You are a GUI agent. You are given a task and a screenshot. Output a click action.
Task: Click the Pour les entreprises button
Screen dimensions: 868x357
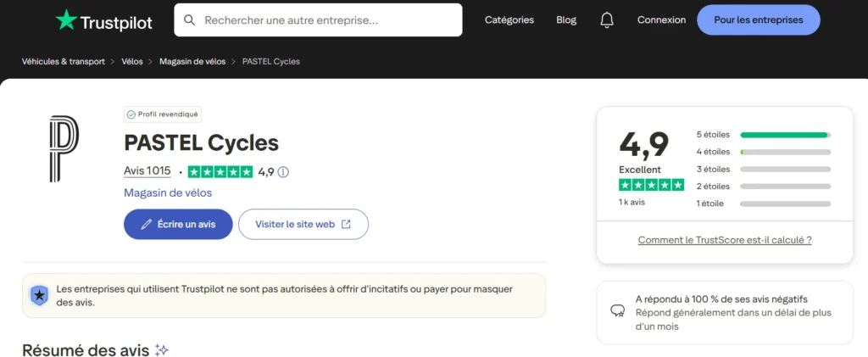(759, 20)
